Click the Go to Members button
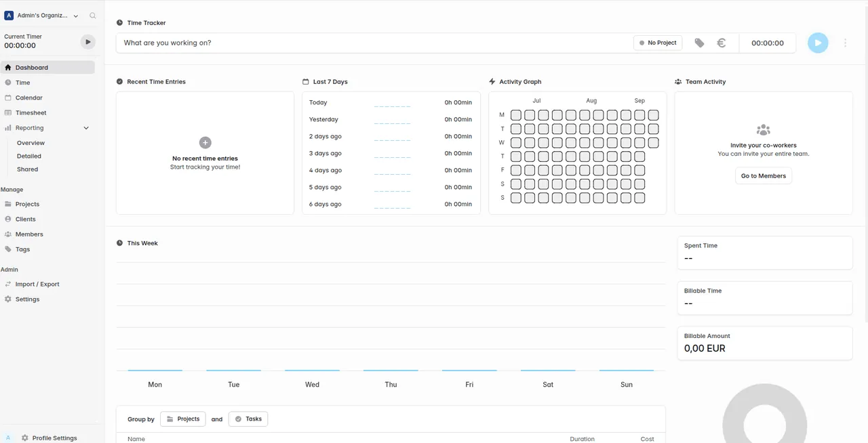The image size is (868, 443). tap(764, 176)
